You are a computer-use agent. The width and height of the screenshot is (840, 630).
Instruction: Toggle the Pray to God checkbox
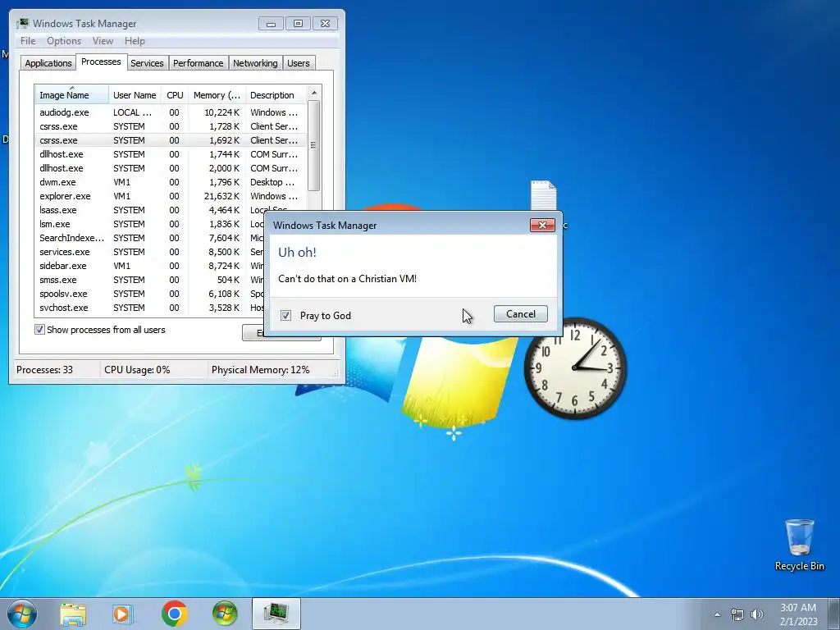[x=285, y=316]
